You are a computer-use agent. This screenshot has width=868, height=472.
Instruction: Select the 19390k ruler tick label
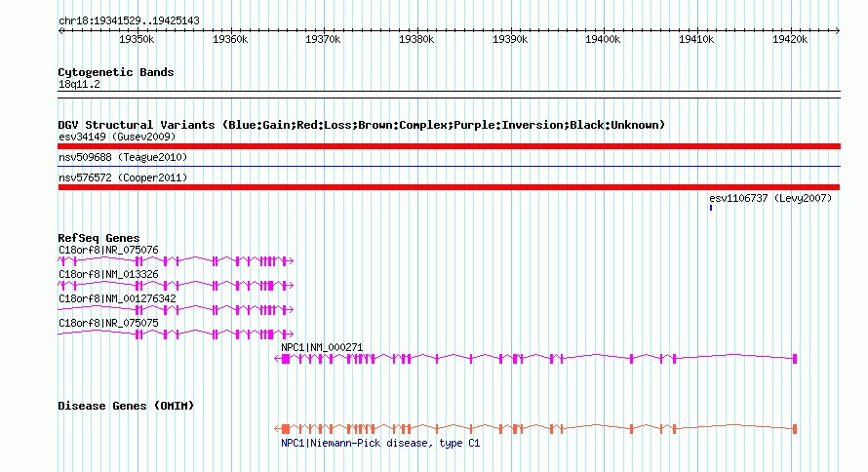[510, 39]
